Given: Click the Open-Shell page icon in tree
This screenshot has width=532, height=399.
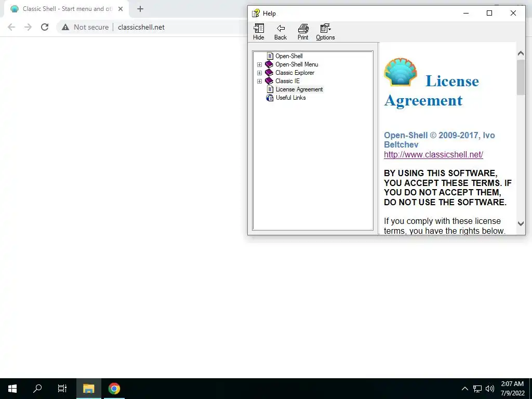Looking at the screenshot, I should tap(270, 56).
